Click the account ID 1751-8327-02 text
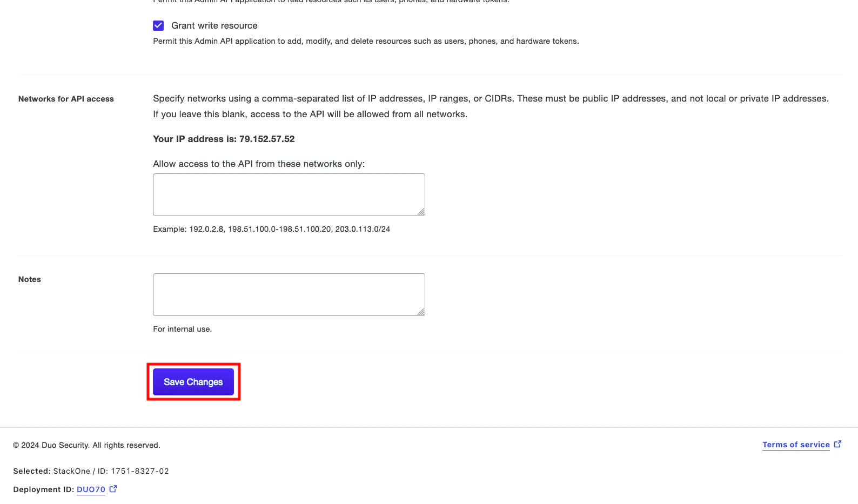Image resolution: width=858 pixels, height=504 pixels. [x=140, y=471]
